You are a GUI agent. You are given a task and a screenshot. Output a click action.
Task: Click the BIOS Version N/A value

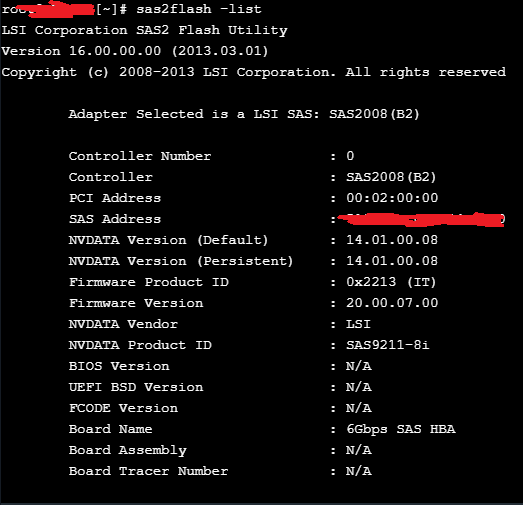pos(359,366)
